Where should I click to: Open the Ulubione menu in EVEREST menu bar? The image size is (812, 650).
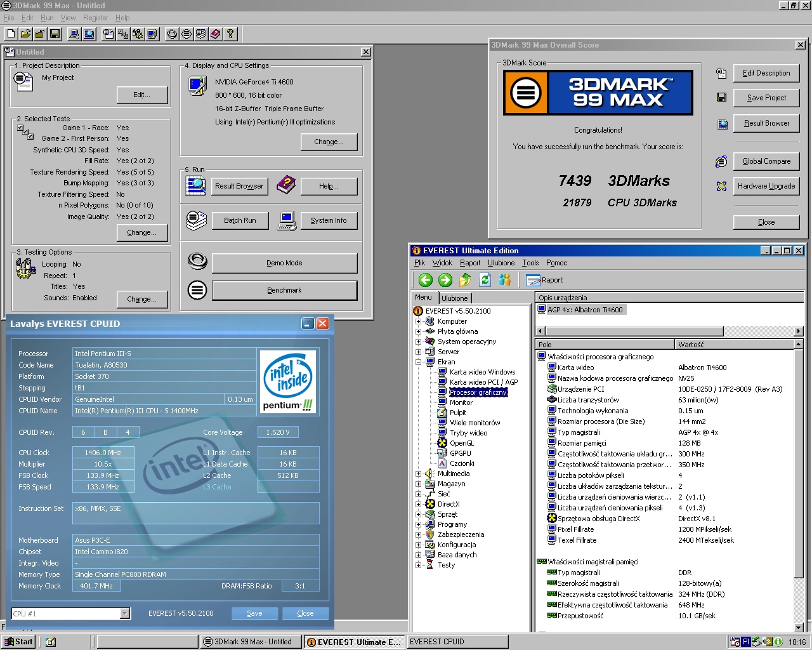[x=501, y=263]
